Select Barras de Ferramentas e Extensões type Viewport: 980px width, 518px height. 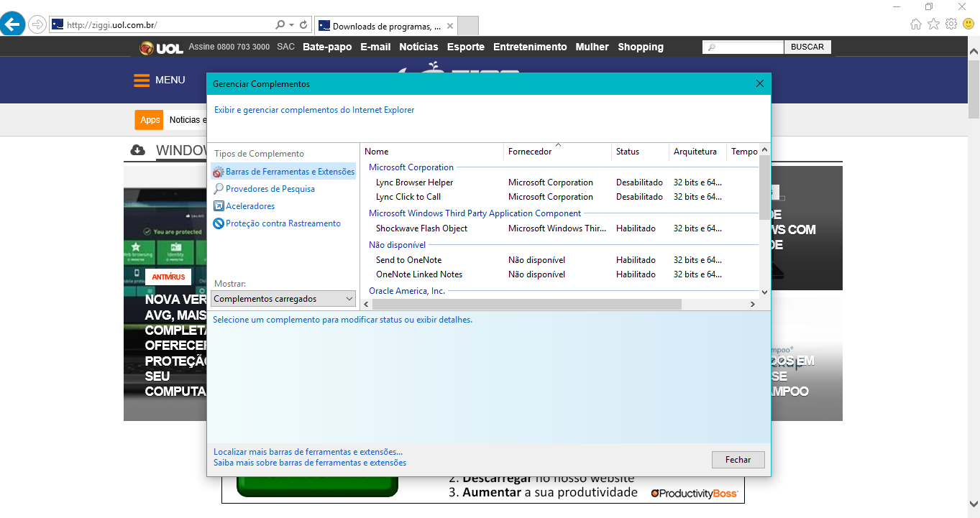pos(283,172)
